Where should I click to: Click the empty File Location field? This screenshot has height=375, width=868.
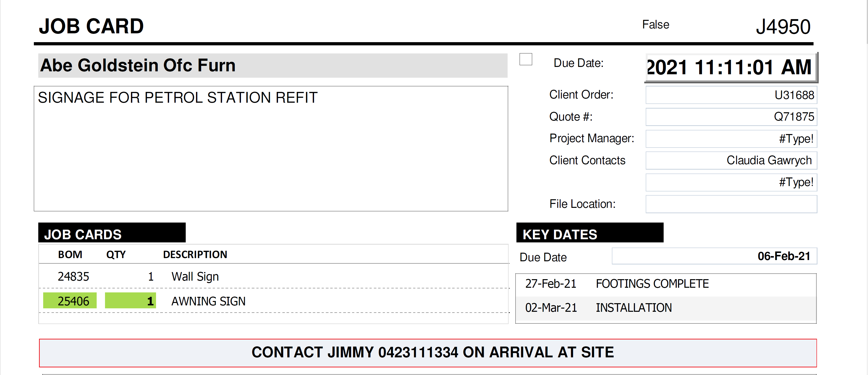[731, 204]
